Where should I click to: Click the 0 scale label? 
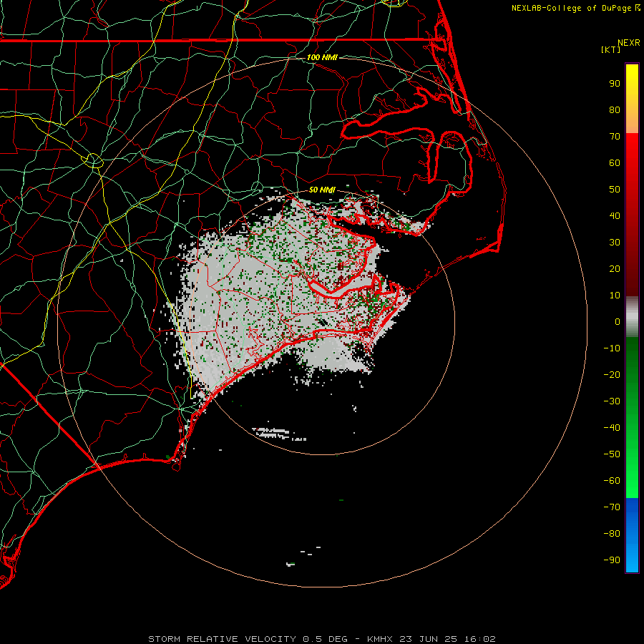618,322
